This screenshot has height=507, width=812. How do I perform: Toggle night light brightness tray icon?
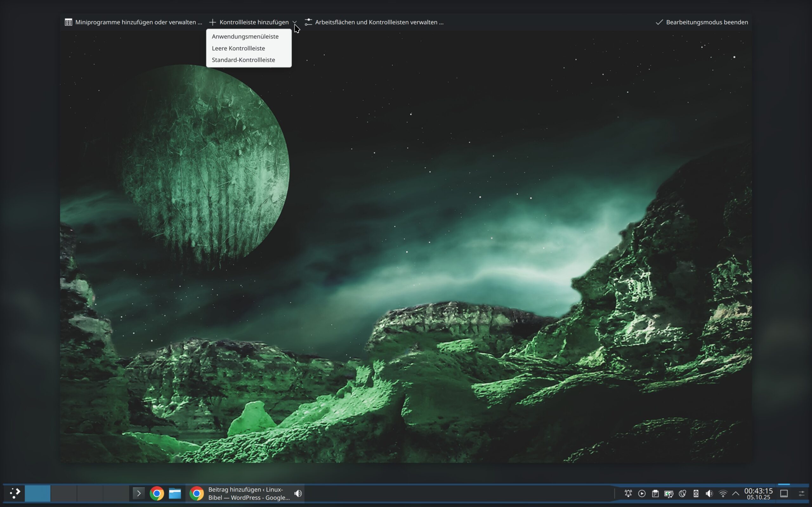point(682,493)
